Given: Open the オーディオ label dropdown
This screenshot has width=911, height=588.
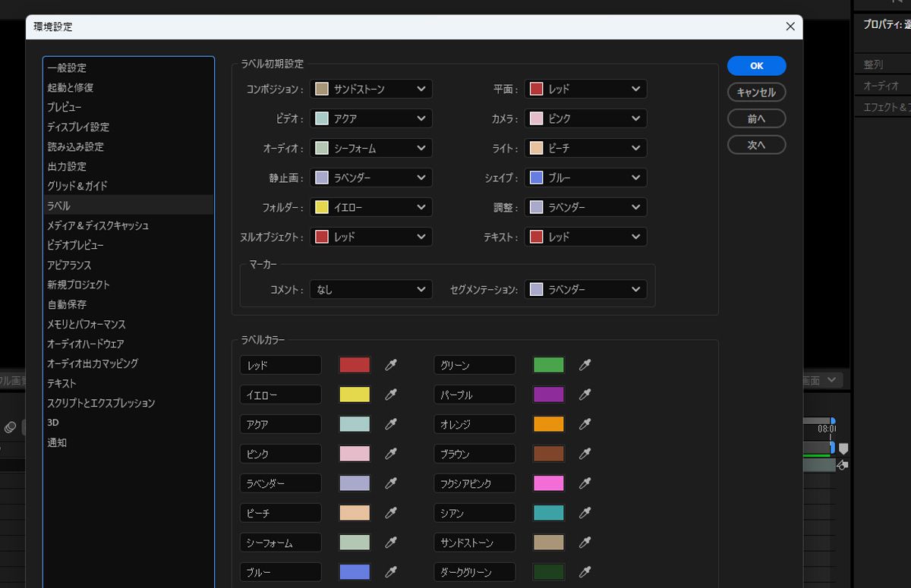Looking at the screenshot, I should pos(371,148).
